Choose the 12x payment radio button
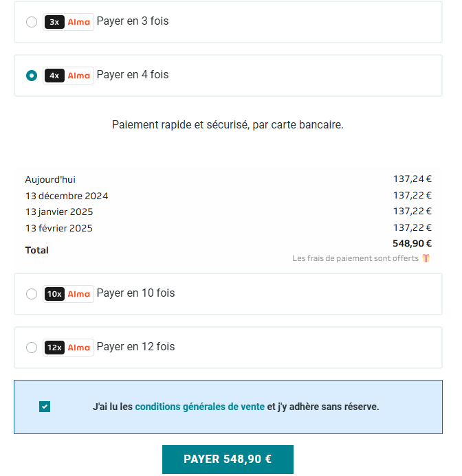 click(32, 348)
